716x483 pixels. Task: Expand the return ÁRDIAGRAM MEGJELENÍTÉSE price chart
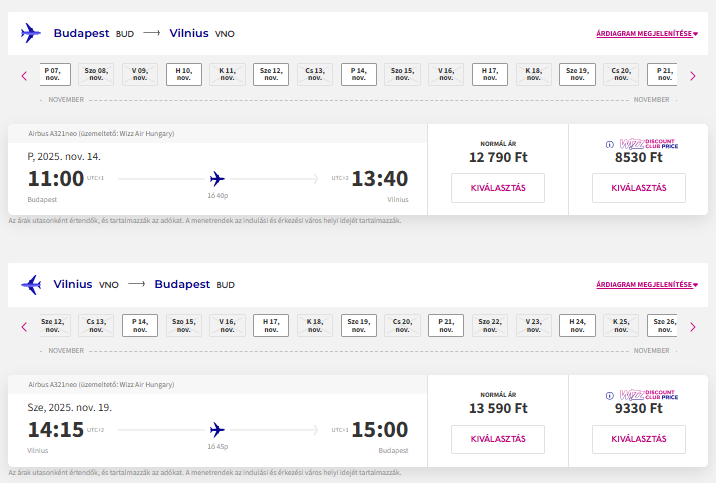point(647,284)
